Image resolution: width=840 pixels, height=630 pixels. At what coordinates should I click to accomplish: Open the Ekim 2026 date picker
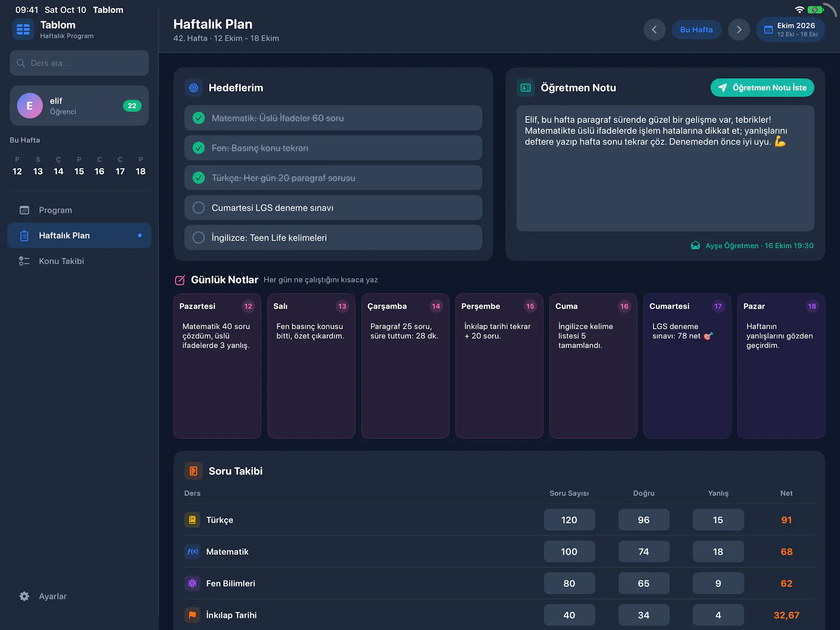(791, 29)
